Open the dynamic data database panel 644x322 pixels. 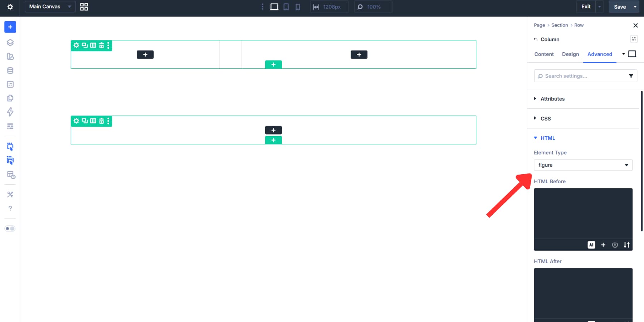pyautogui.click(x=10, y=70)
